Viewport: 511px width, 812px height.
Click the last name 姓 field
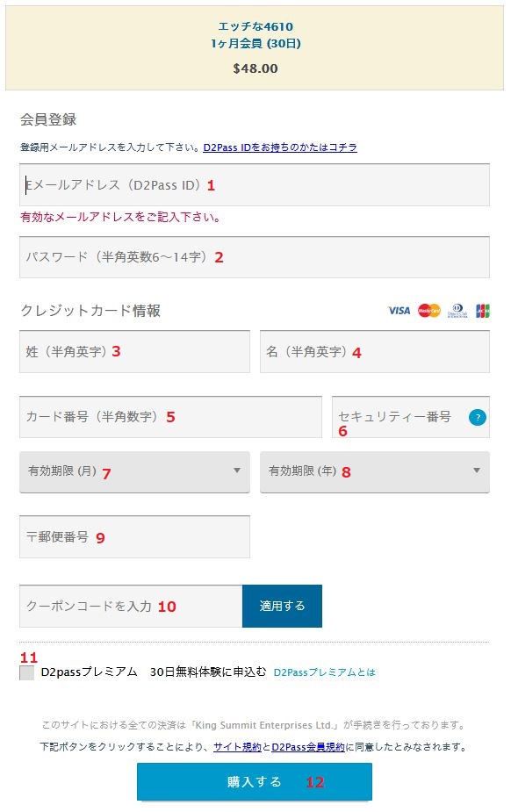click(134, 352)
